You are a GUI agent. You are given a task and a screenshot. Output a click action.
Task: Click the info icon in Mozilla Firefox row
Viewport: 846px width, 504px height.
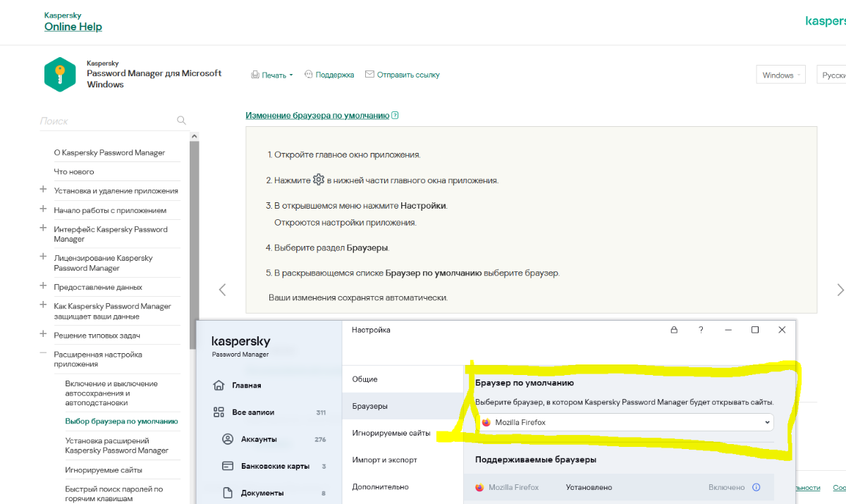pyautogui.click(x=756, y=487)
